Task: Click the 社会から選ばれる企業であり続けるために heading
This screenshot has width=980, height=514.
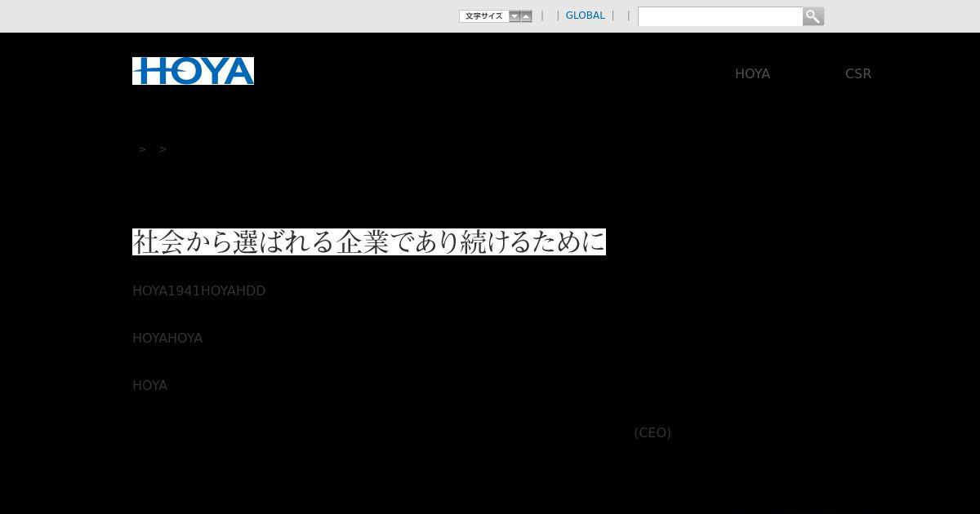Action: [x=369, y=242]
